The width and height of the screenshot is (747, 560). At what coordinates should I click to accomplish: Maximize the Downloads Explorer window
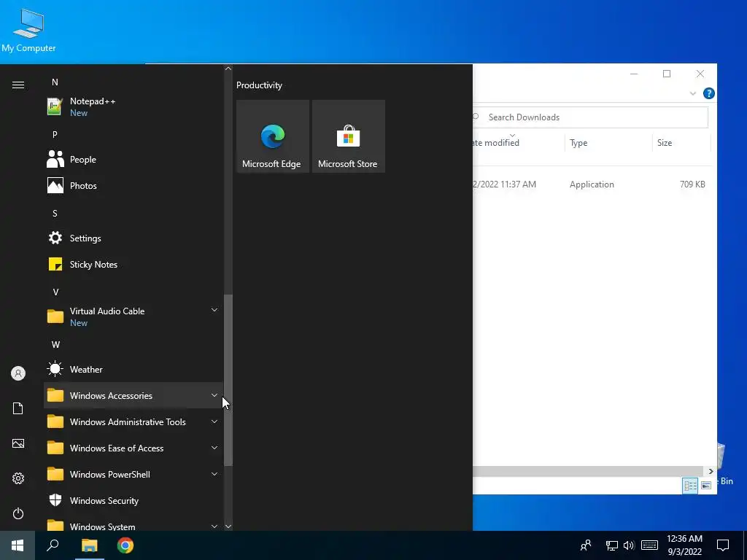(667, 74)
